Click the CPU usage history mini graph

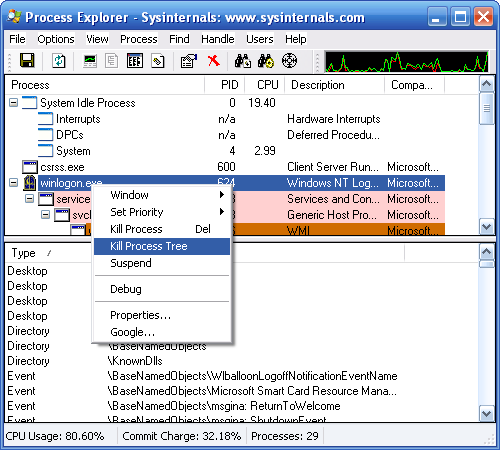[407, 61]
